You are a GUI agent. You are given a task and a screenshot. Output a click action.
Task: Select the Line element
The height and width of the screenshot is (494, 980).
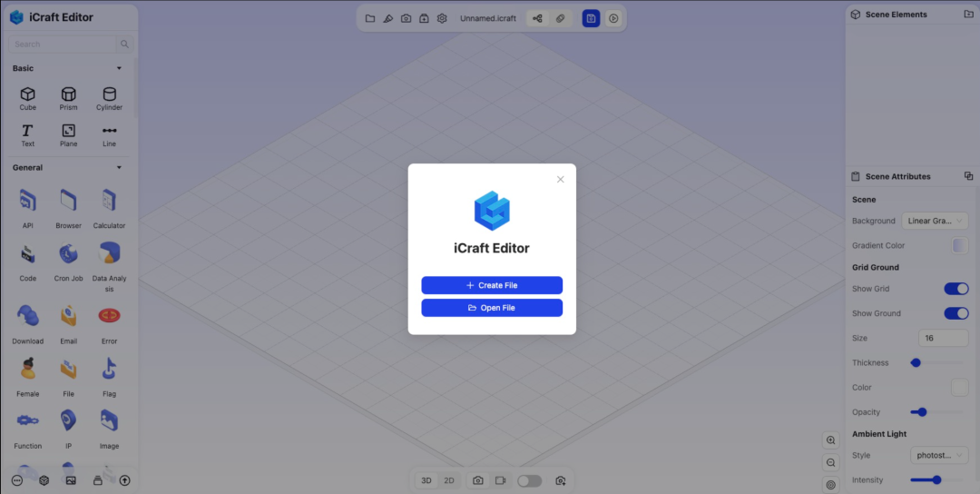click(x=110, y=135)
